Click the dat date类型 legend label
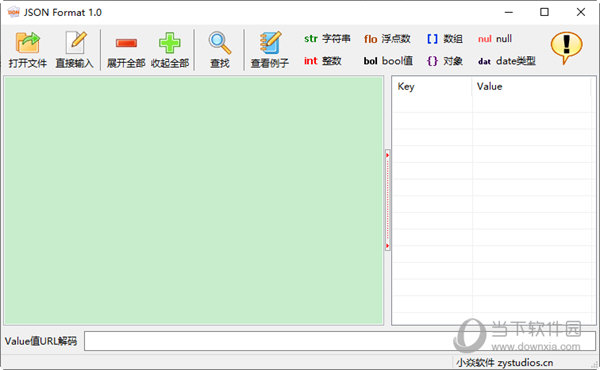Image resolution: width=600 pixels, height=370 pixels. tap(507, 61)
